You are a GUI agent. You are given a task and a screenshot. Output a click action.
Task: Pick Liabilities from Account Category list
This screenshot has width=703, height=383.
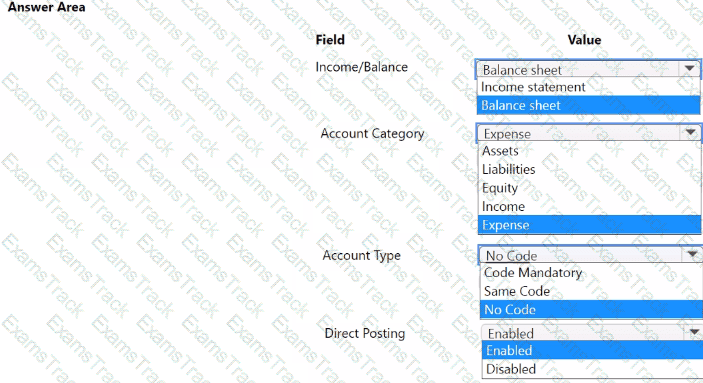[590, 170]
